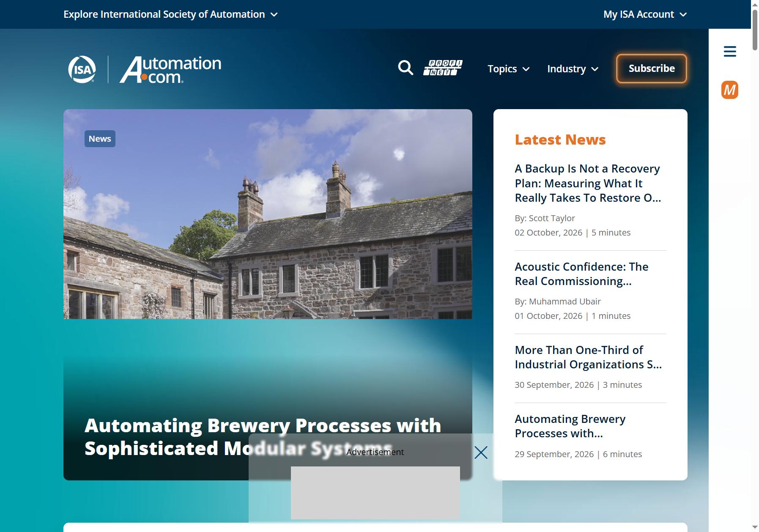
Task: Click the Subscribe button
Action: point(652,69)
